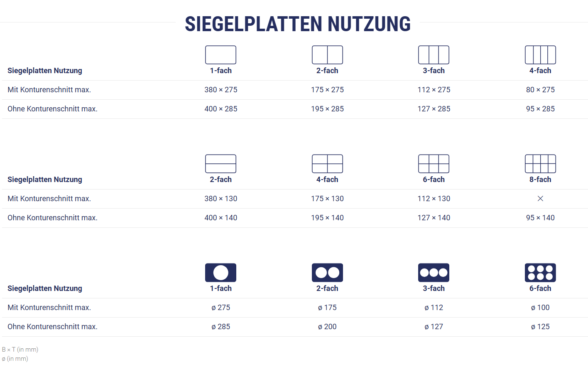Click the SIEGELPLATTEN NUTZUNG page heading
The height and width of the screenshot is (367, 588).
tap(298, 24)
